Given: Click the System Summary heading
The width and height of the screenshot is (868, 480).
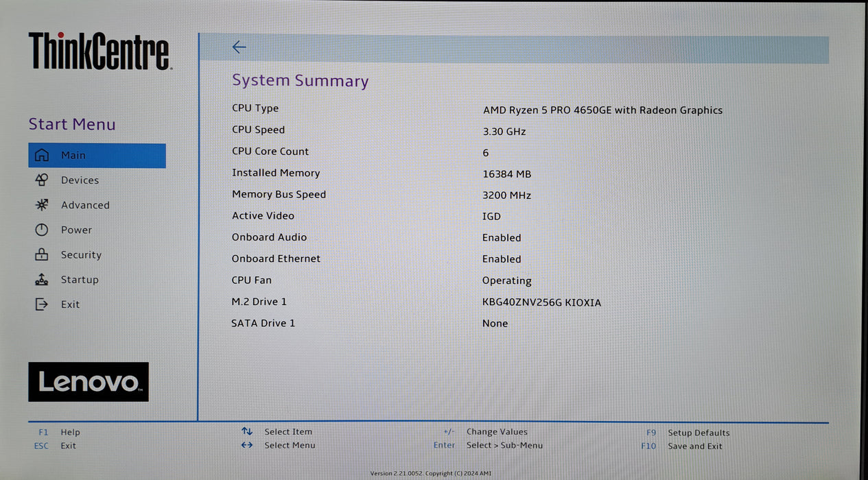Looking at the screenshot, I should (x=300, y=81).
